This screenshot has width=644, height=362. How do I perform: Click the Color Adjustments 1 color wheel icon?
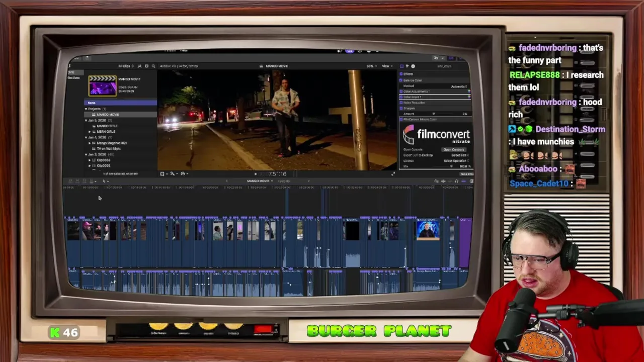pyautogui.click(x=469, y=92)
